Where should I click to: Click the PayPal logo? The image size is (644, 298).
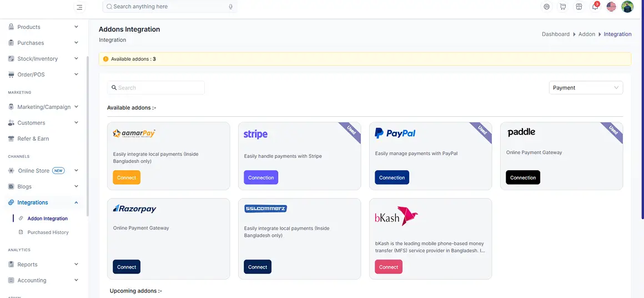[395, 133]
